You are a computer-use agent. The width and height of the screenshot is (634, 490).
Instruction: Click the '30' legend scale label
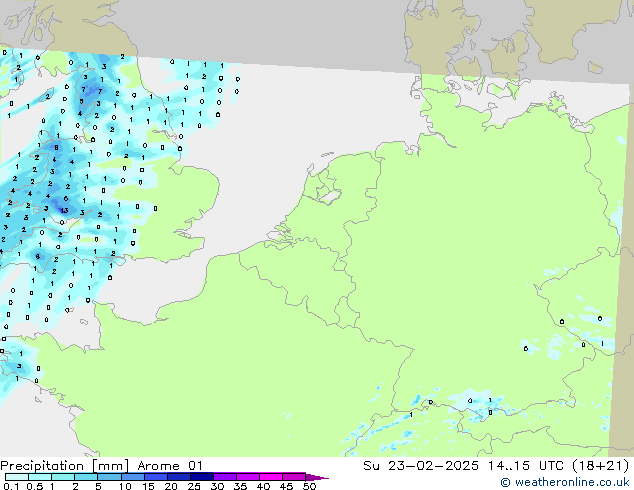tap(217, 486)
